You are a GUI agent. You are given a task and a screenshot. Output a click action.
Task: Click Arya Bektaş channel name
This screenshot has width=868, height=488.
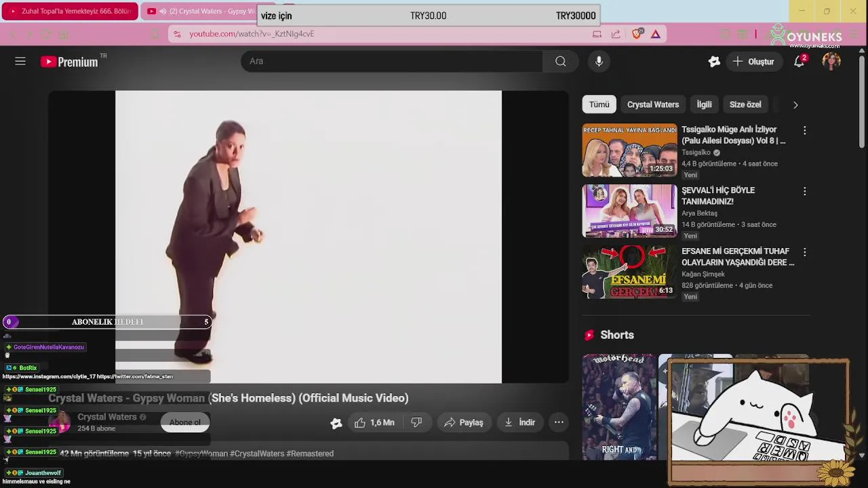click(699, 213)
